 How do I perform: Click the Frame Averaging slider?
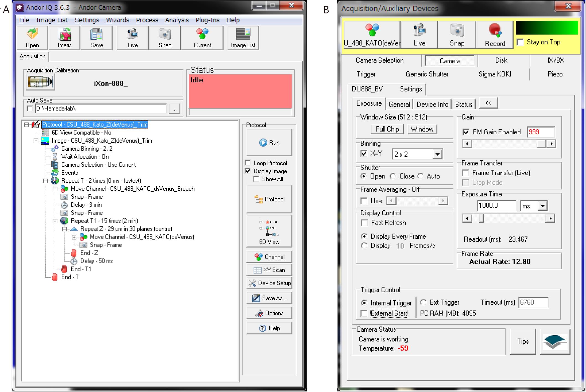417,201
